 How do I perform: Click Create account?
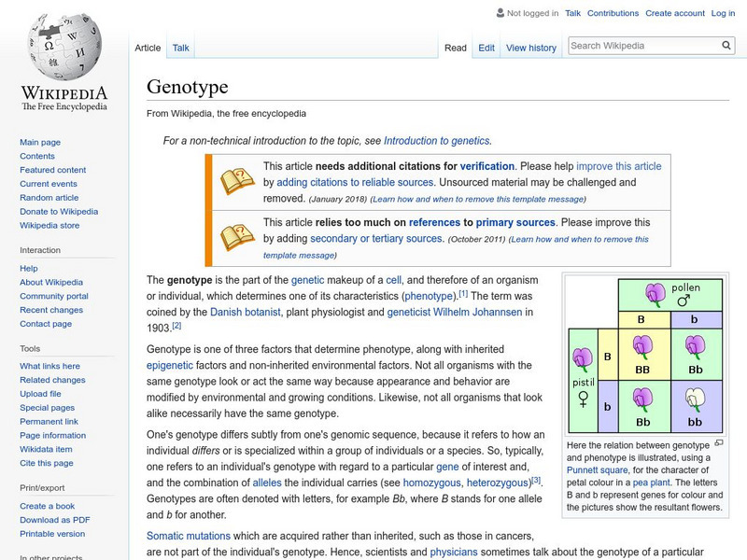675,13
